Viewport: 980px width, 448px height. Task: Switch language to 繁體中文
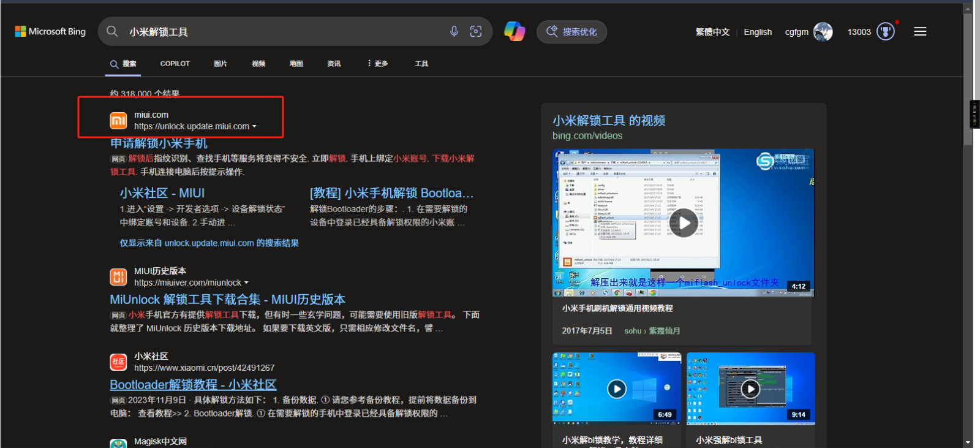click(712, 32)
